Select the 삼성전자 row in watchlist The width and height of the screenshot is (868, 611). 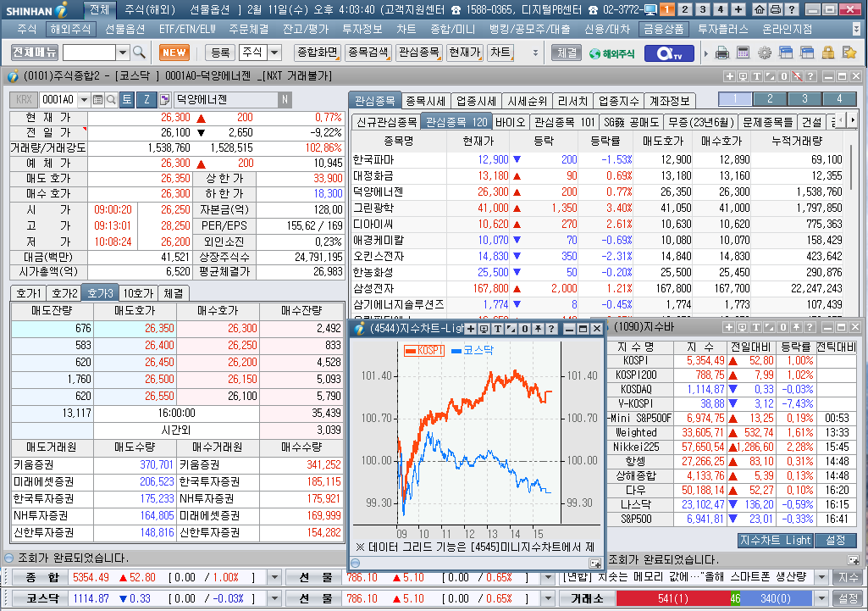598,289
